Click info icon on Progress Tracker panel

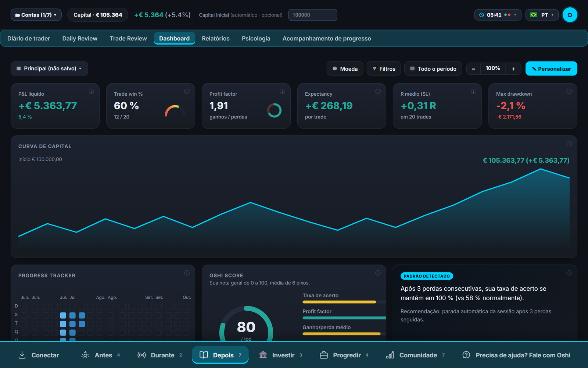click(x=187, y=273)
